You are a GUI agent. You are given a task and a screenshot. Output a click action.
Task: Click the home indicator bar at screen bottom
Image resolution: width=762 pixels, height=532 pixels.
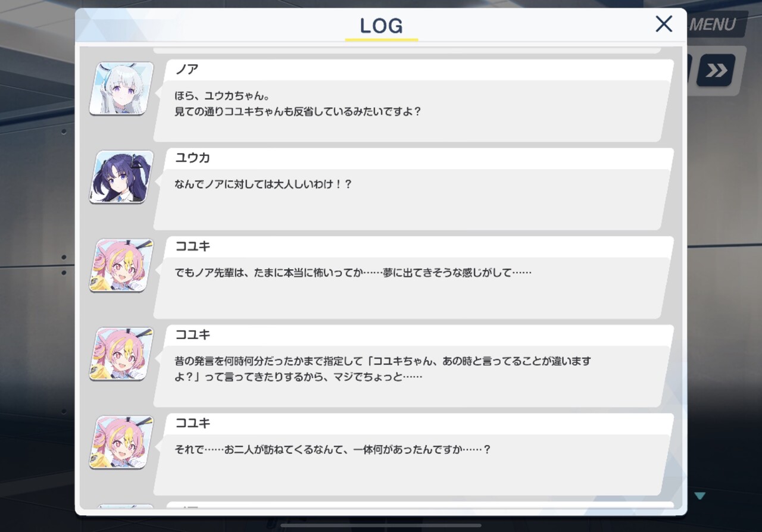coord(381,525)
